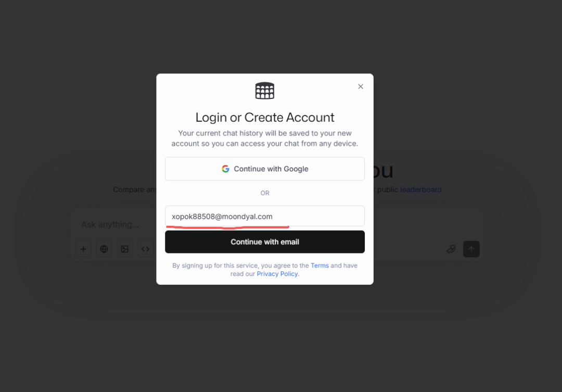The width and height of the screenshot is (562, 392).
Task: Select the image generation icon
Action: 125,249
